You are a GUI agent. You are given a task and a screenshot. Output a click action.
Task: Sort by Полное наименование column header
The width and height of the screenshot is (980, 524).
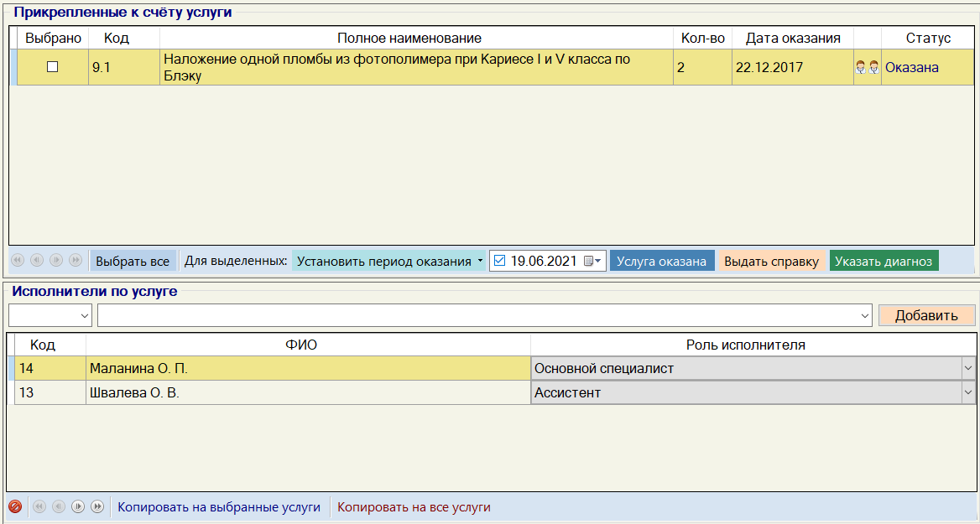[x=409, y=39]
